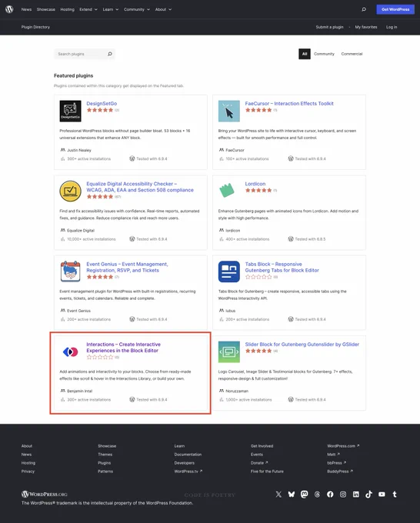The height and width of the screenshot is (523, 420).
Task: Click the search plugins magnifier icon
Action: (x=110, y=54)
